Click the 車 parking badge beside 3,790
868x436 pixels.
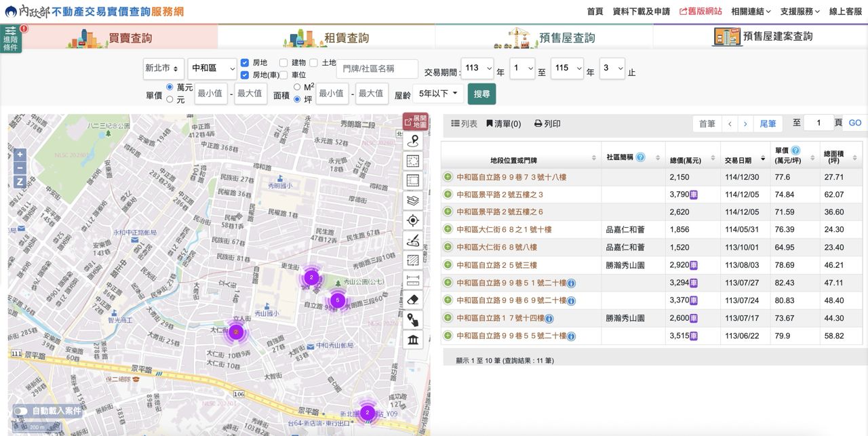pyautogui.click(x=694, y=195)
